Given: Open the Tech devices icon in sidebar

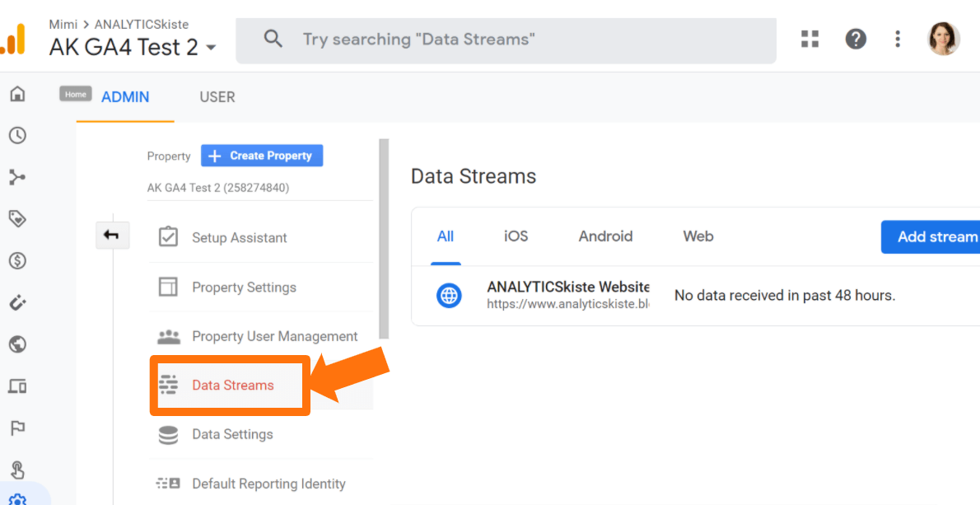Looking at the screenshot, I should pos(17,386).
